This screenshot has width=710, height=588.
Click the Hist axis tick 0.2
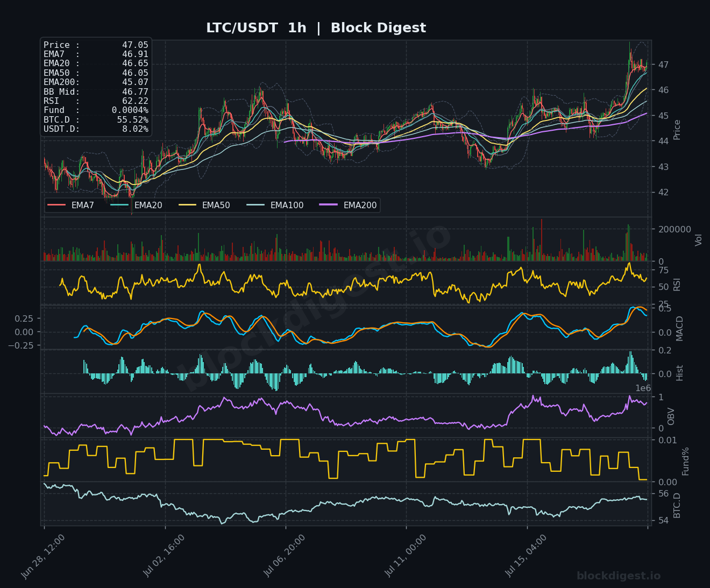click(665, 350)
